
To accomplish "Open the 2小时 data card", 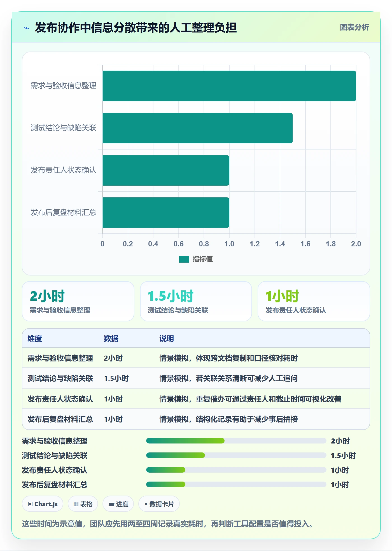I will 78,301.
